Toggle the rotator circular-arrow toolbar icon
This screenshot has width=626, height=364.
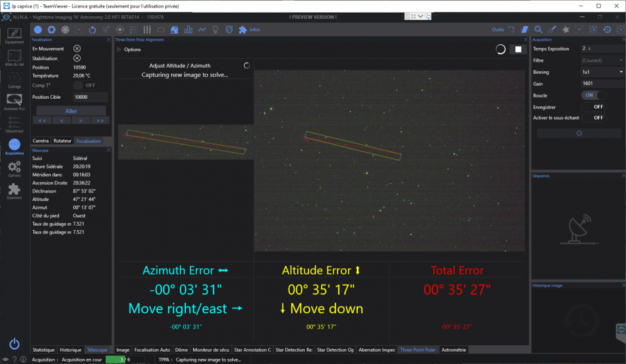[92, 29]
